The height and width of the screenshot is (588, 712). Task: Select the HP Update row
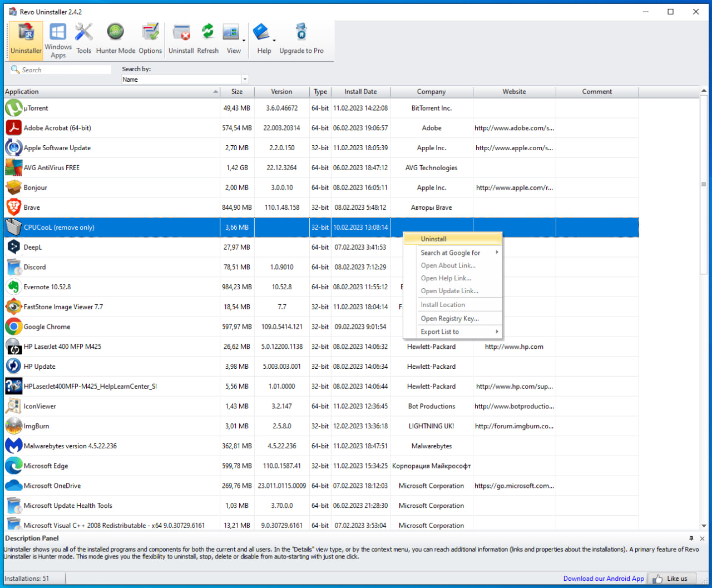coord(322,367)
